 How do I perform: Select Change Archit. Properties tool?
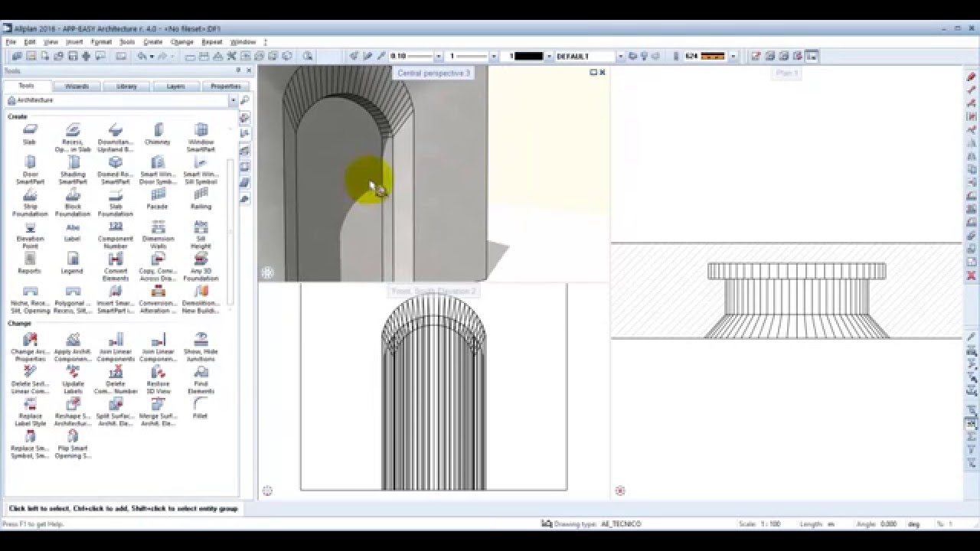(30, 347)
